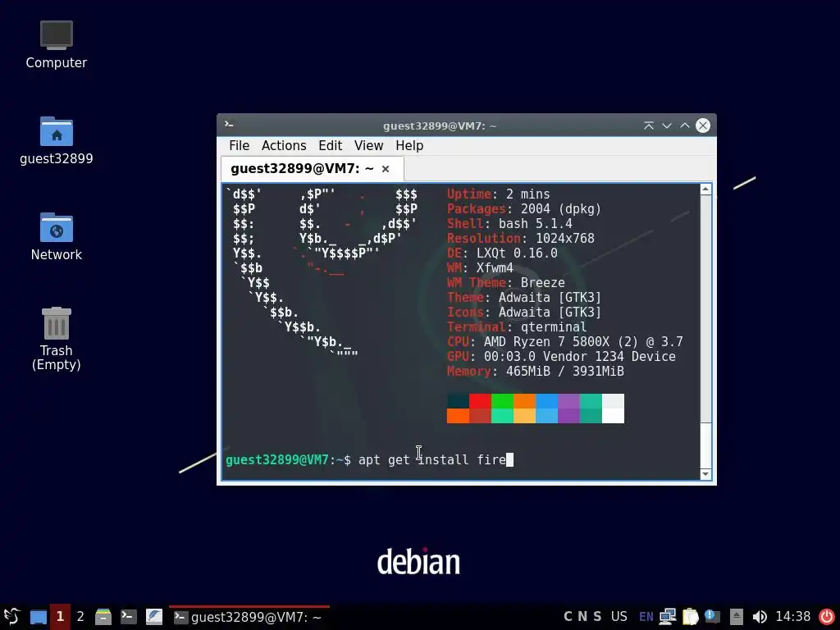Select the guest32899 home folder icon
Screen dimensions: 840x630
tap(57, 141)
